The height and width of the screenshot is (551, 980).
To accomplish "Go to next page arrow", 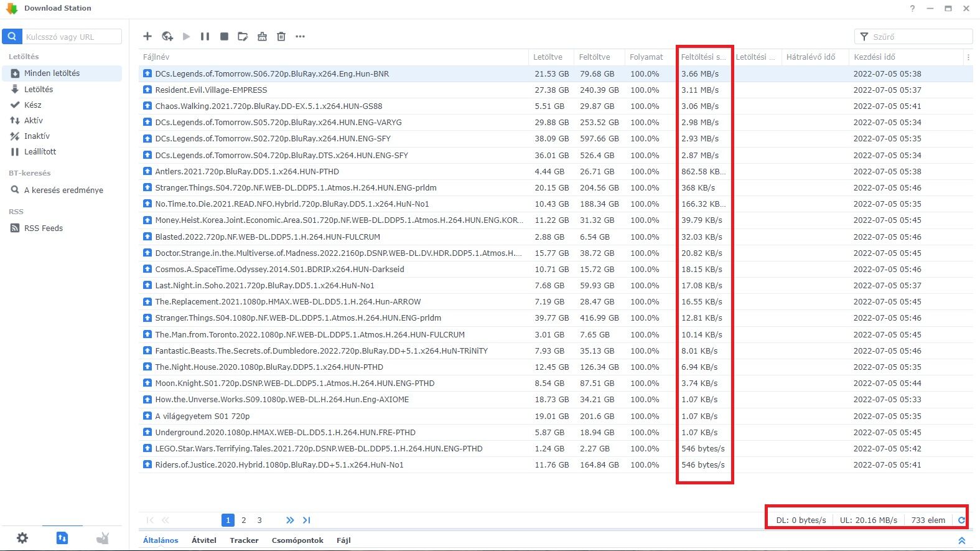I will pos(290,520).
